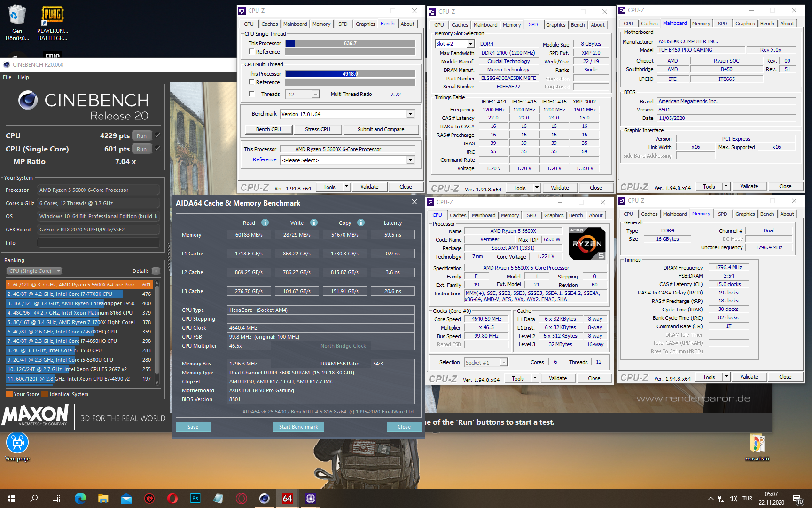Screen dimensions: 812x508
Task: Open the Benchmark version dropdown
Action: pyautogui.click(x=410, y=114)
